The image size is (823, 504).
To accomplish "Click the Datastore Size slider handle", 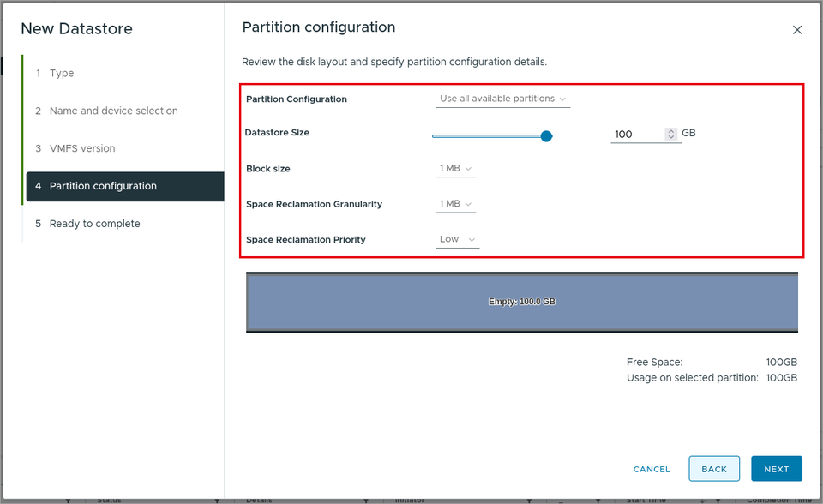I will (x=546, y=136).
